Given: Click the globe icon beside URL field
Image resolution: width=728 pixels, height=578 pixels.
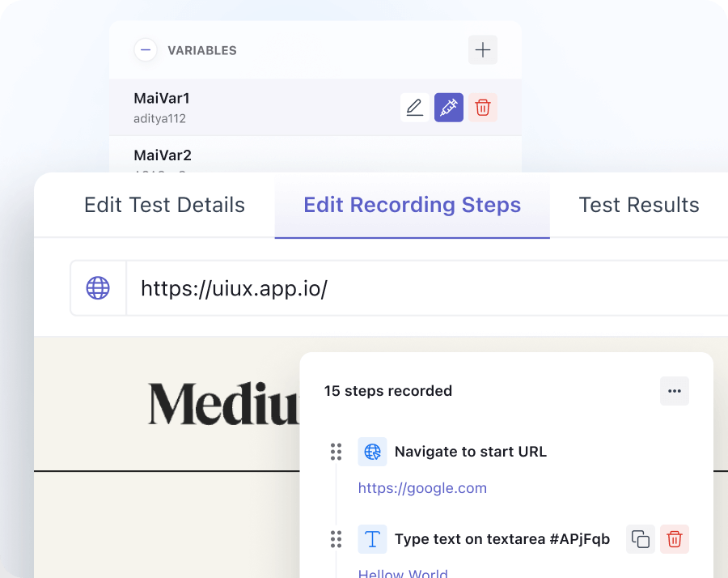Looking at the screenshot, I should (98, 288).
